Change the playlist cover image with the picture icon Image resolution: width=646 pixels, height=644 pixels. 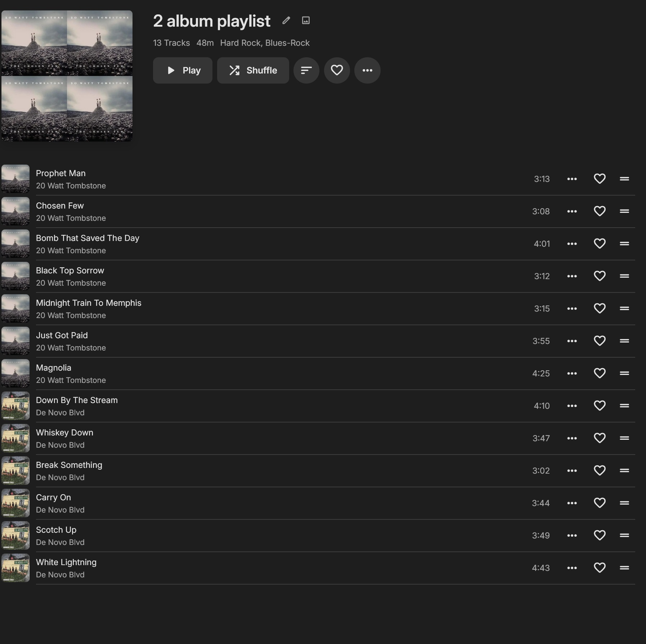(306, 21)
